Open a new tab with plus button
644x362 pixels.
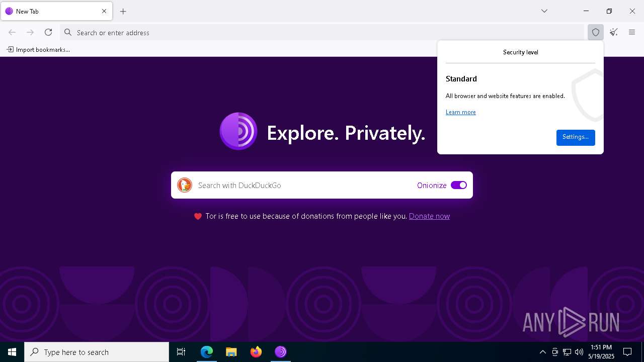[x=123, y=11]
